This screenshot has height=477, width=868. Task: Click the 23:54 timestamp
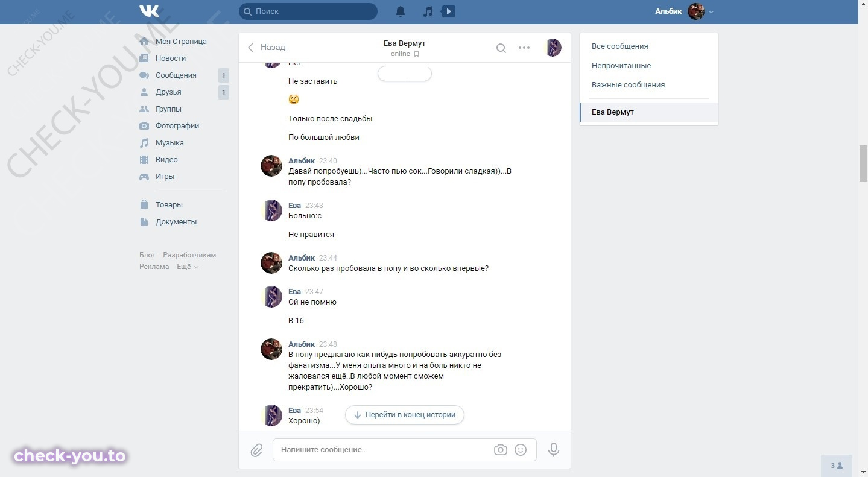314,411
